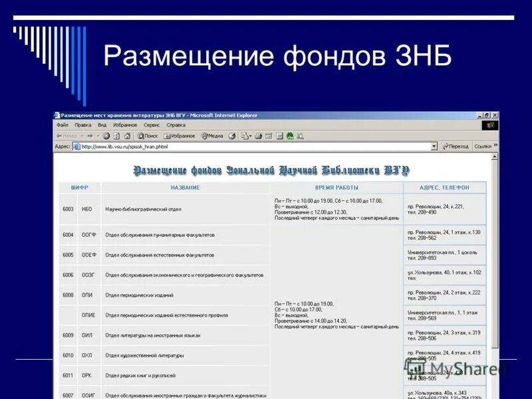Open the Back button history dropdown arrow
This screenshot has height=399, width=532.
click(x=82, y=136)
